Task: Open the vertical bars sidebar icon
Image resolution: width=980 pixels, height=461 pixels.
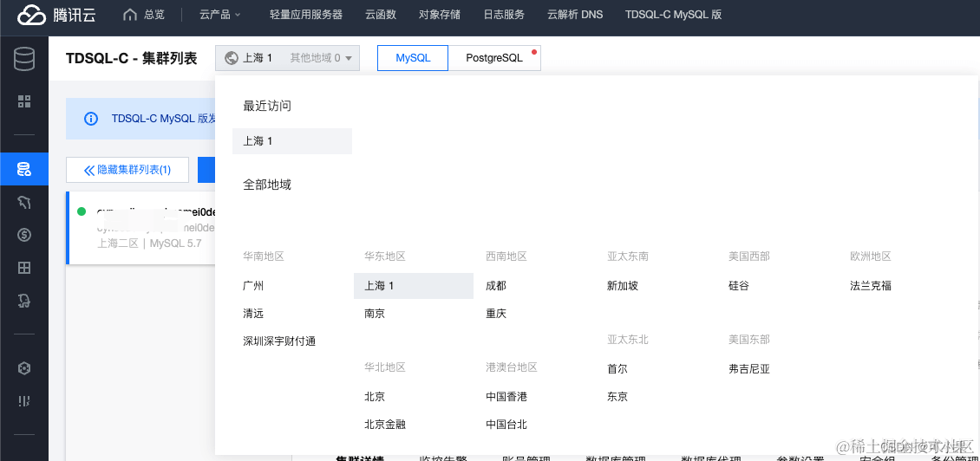Action: click(x=24, y=401)
